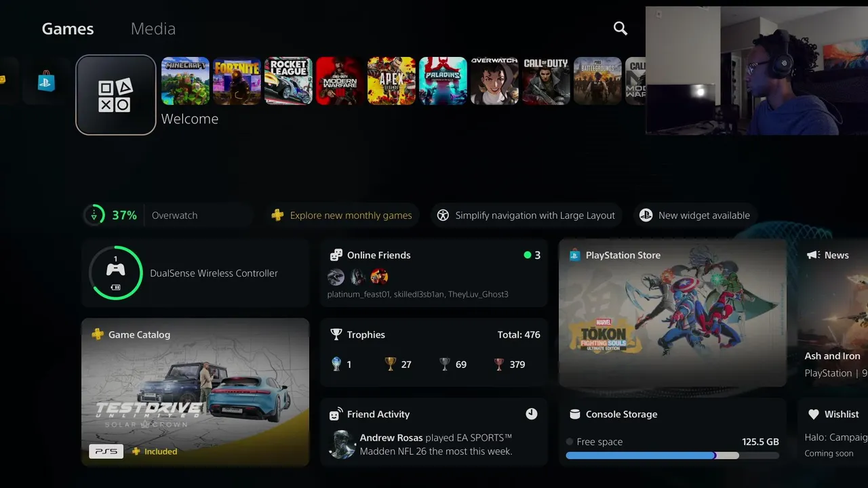Click the Total: 476 trophies text
868x488 pixels.
(x=519, y=335)
